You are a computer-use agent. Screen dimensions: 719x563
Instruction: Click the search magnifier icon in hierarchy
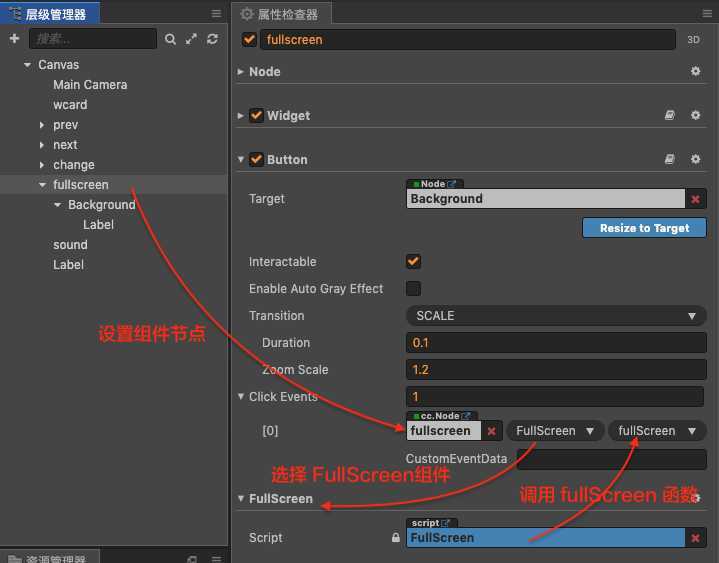(170, 39)
